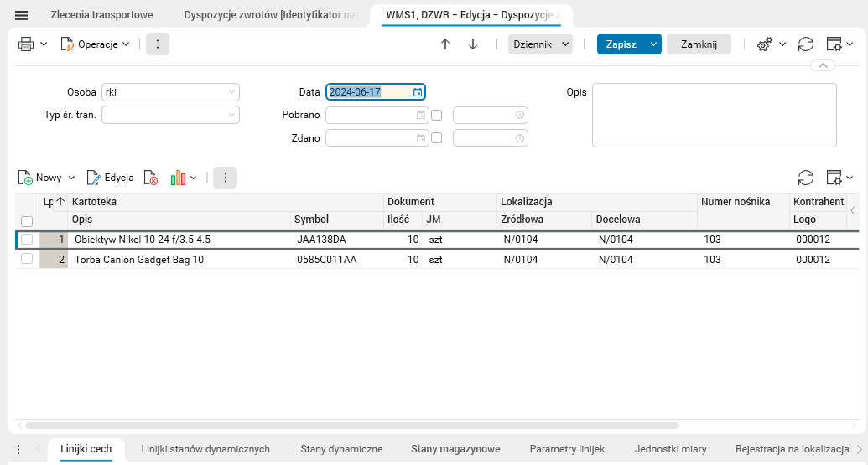Open the Stany magazynowe tab
868x465 pixels.
(x=455, y=449)
